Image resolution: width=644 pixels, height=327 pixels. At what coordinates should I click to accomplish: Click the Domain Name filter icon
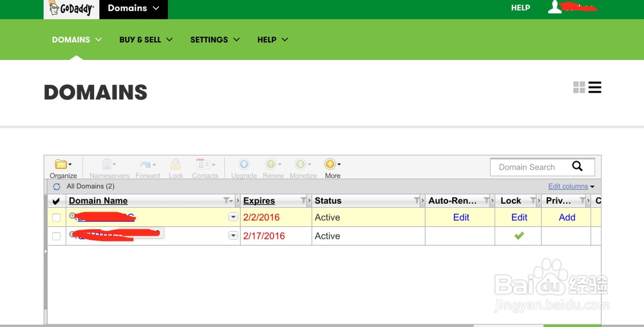click(227, 201)
